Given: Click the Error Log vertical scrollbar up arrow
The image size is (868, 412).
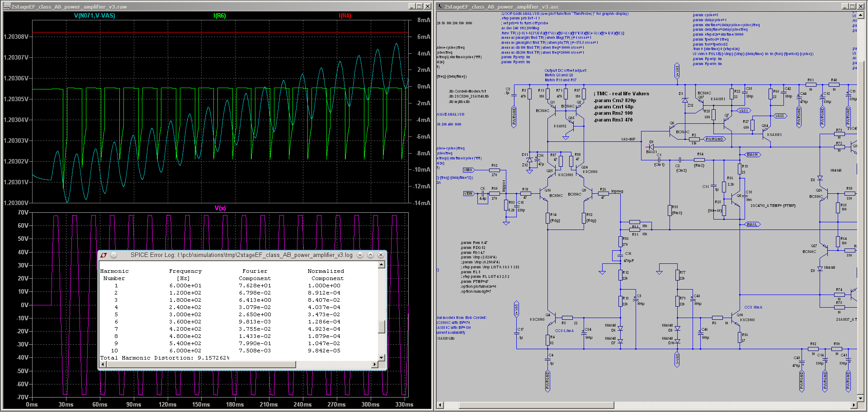Looking at the screenshot, I should click(x=382, y=265).
